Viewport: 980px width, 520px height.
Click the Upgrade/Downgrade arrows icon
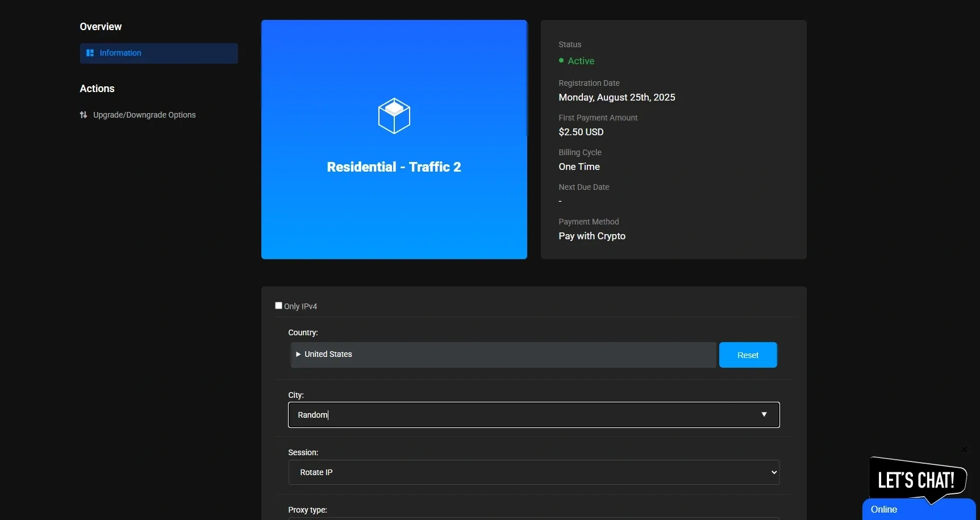click(x=84, y=115)
